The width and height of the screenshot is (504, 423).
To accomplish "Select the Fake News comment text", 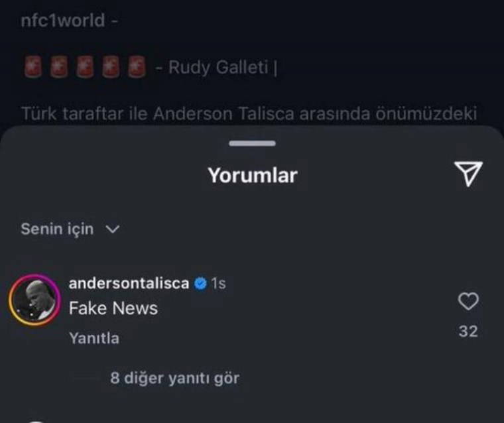I will pyautogui.click(x=113, y=308).
